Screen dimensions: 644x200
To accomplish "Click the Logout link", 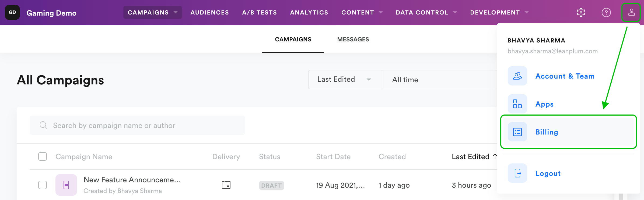I will 548,173.
